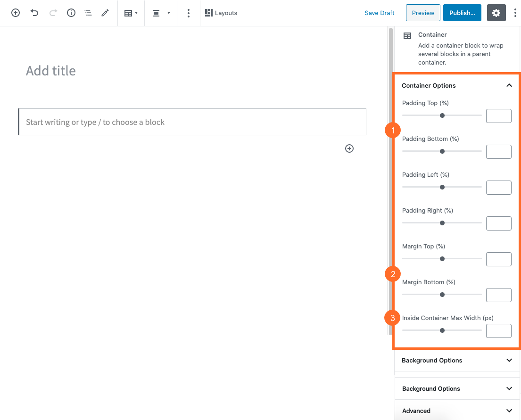Open block navigation list icon
This screenshot has height=420, width=521.
pos(88,13)
